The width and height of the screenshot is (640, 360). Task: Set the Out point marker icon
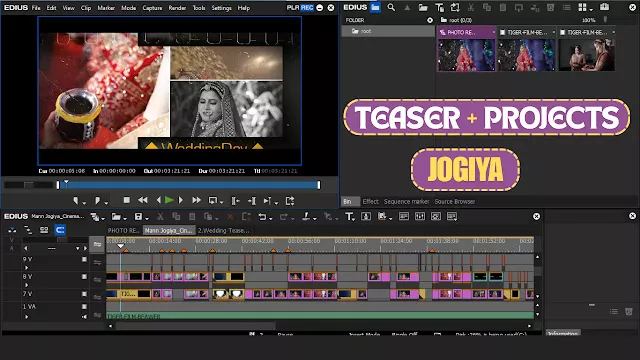tap(97, 200)
